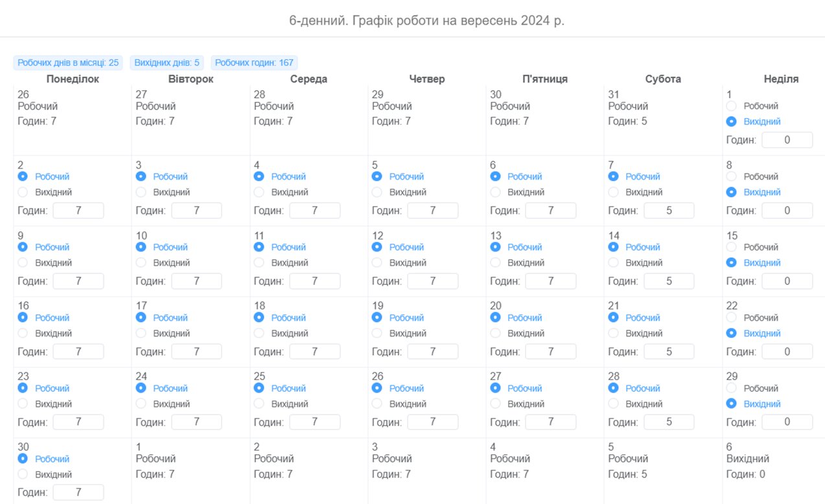Select Робочий radio for September 1

click(x=732, y=106)
